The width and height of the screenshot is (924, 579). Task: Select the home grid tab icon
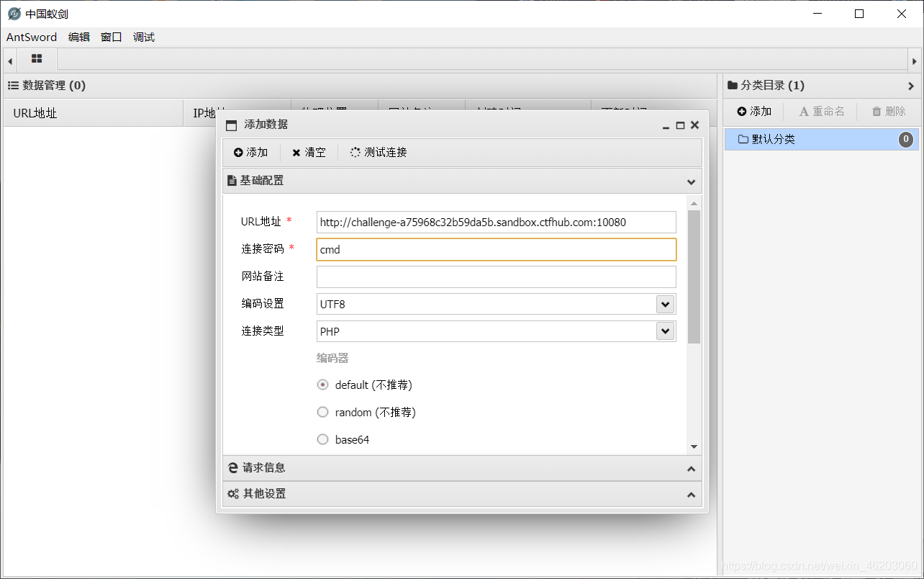[37, 59]
